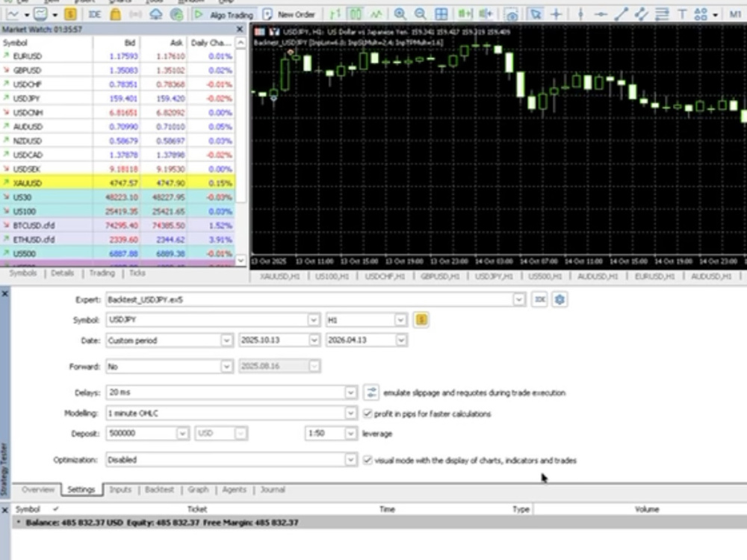This screenshot has width=747, height=560.
Task: Expand the Forward dropdown
Action: tap(226, 367)
